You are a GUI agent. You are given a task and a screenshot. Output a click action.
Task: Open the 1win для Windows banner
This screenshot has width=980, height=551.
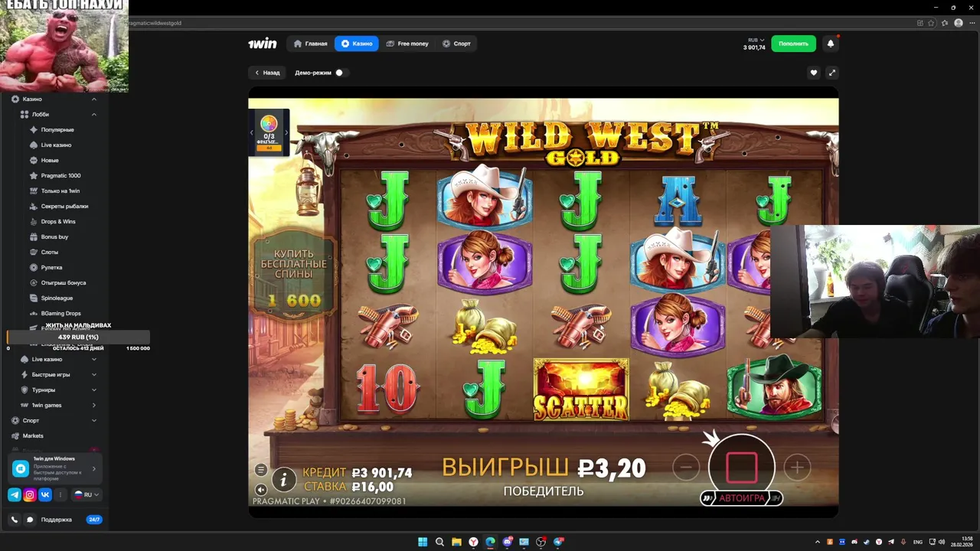(54, 468)
